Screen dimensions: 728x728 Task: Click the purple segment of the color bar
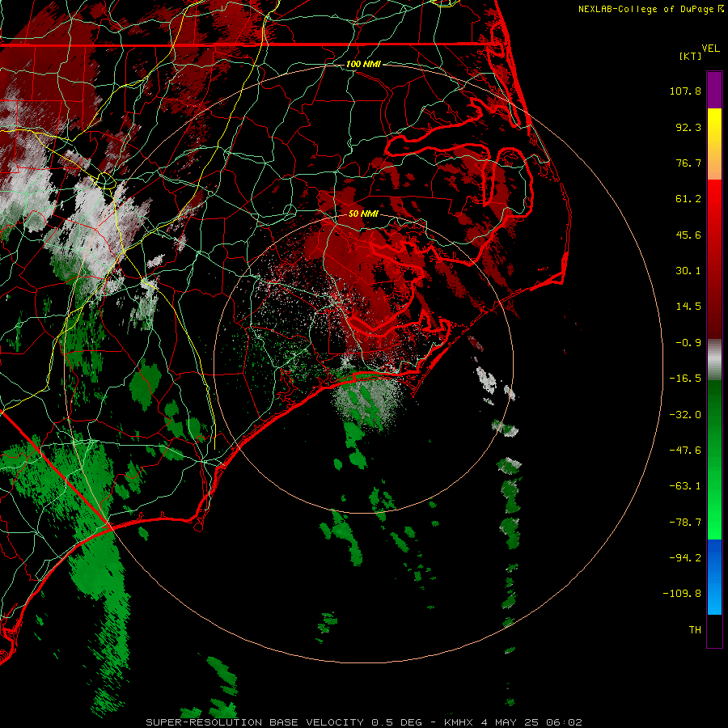pyautogui.click(x=714, y=90)
